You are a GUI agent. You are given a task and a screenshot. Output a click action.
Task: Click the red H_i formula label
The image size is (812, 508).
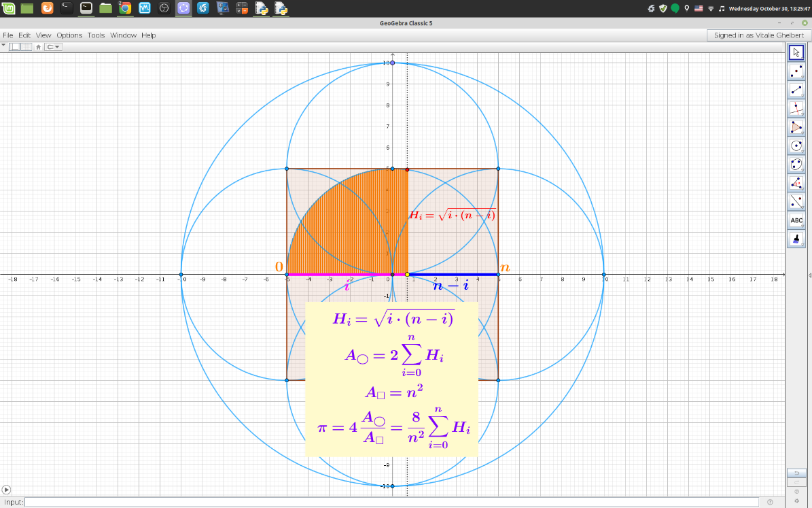tap(453, 215)
